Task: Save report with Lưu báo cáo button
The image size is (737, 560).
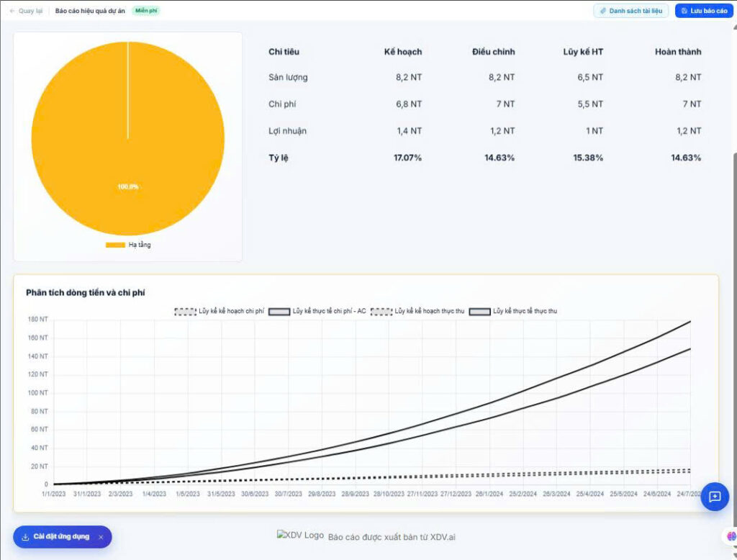Action: (x=704, y=11)
